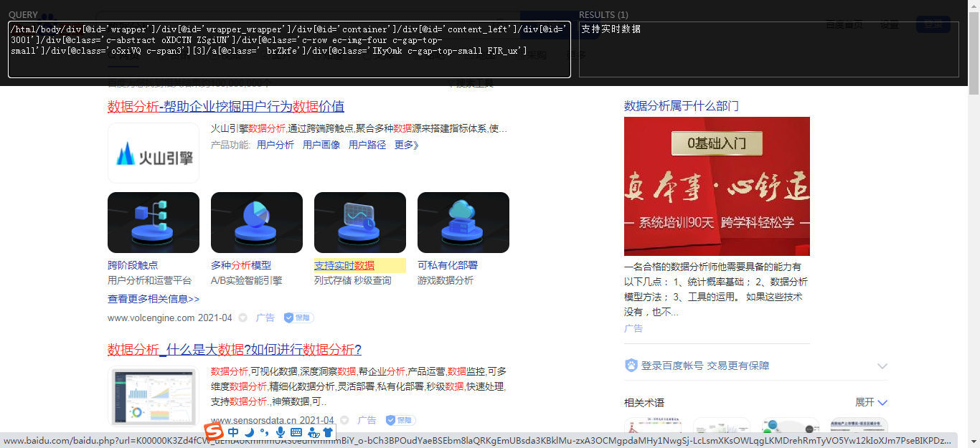Toggle punctuation mode on the Sogou bar
The width and height of the screenshot is (980, 448).
[265, 433]
